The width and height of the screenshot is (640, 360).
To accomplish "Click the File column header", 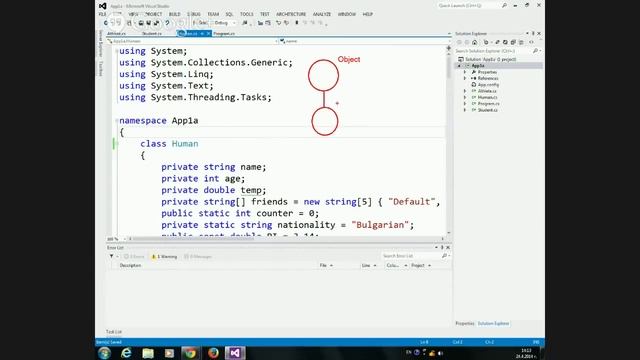I will [326, 266].
